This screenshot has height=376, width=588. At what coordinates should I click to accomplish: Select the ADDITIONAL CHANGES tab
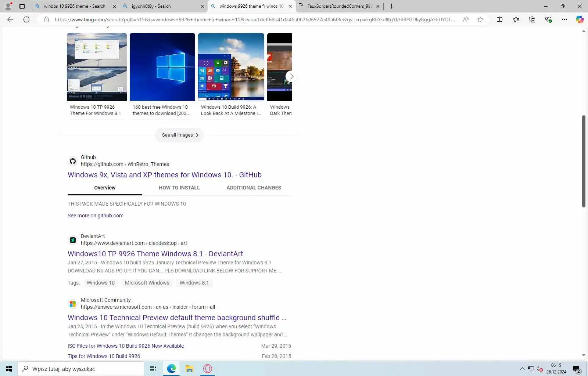[x=254, y=188]
